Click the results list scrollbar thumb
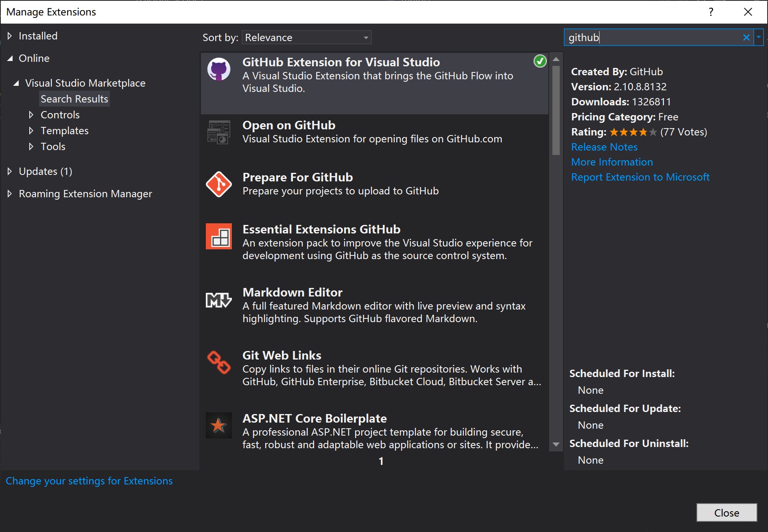This screenshot has height=532, width=768. [x=556, y=110]
